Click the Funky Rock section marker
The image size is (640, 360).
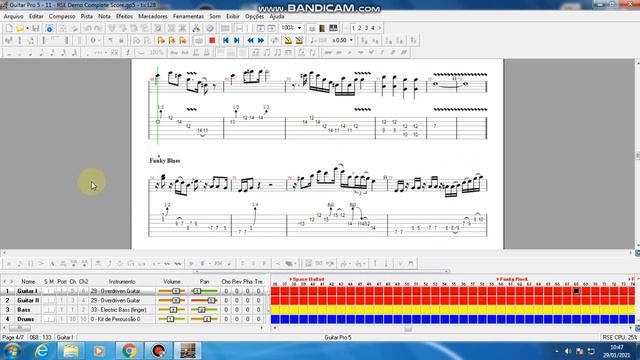[x=512, y=279]
